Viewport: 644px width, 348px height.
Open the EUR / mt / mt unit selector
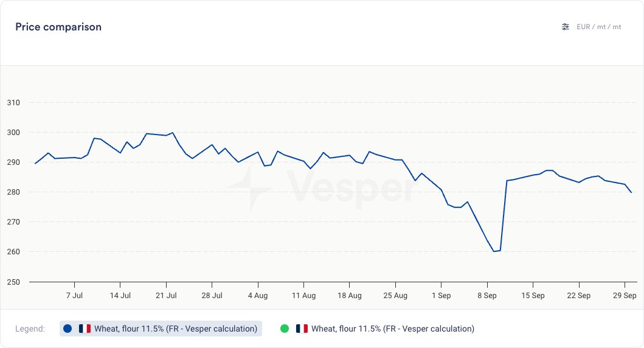click(598, 27)
